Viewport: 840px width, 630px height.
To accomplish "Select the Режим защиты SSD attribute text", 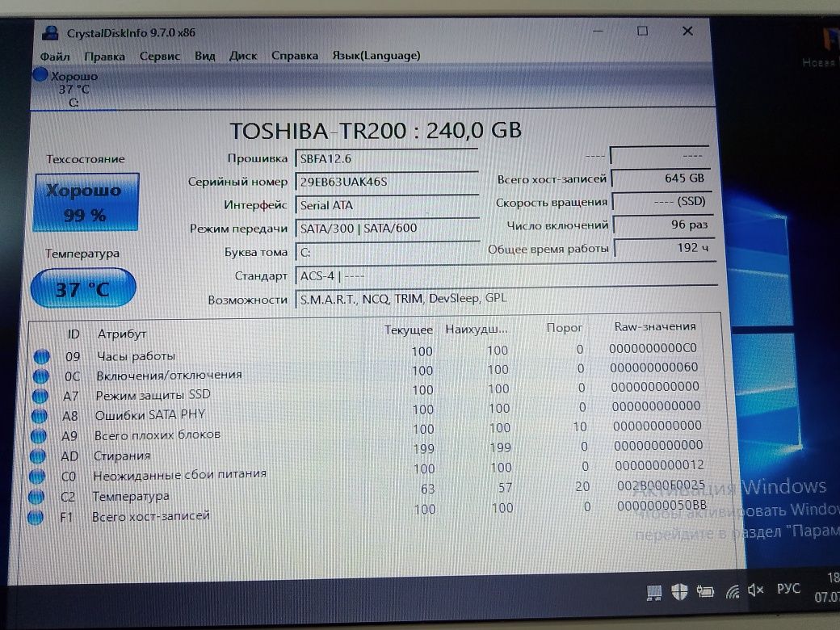I will pyautogui.click(x=153, y=395).
